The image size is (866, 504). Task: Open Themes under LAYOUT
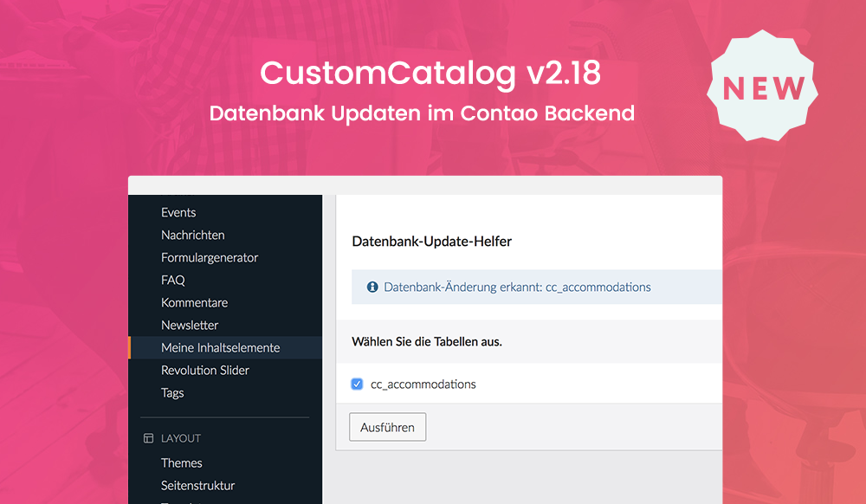coord(181,463)
